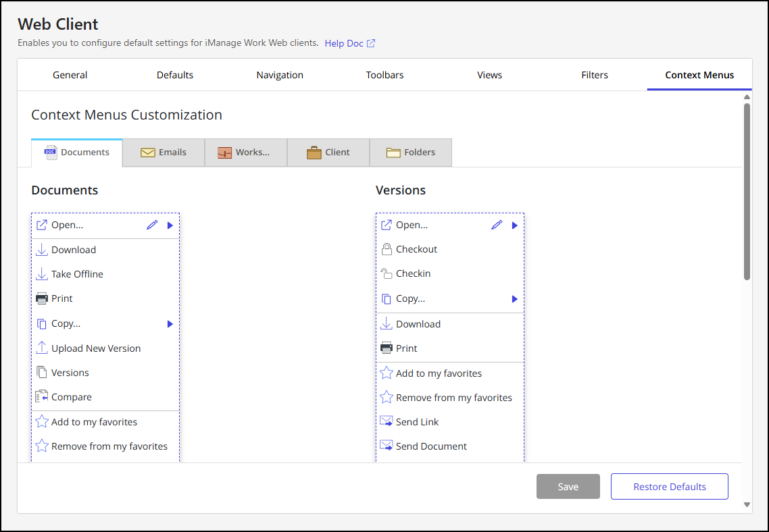The image size is (769, 532).
Task: Click the Take Offline icon in Documents
Action: [x=41, y=273]
